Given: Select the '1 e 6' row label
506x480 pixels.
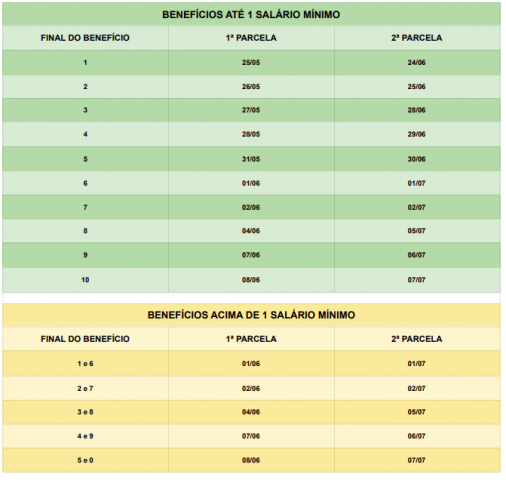Looking at the screenshot, I should (85, 364).
